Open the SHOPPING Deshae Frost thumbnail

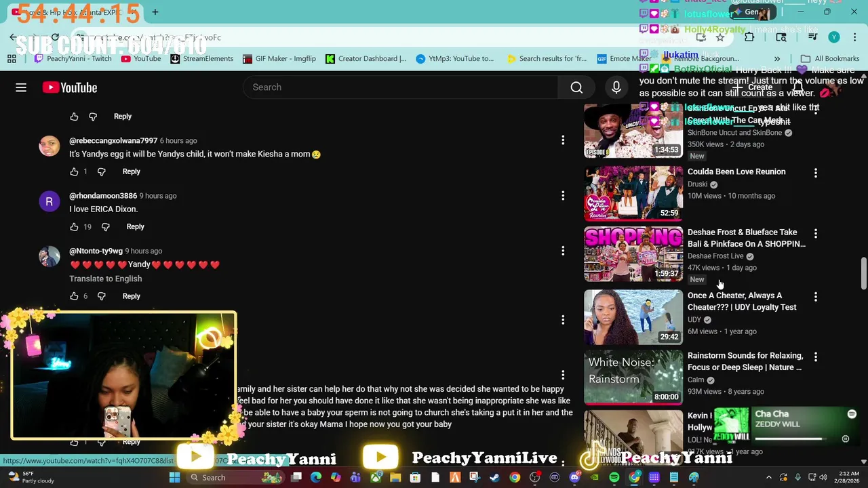[x=633, y=253]
